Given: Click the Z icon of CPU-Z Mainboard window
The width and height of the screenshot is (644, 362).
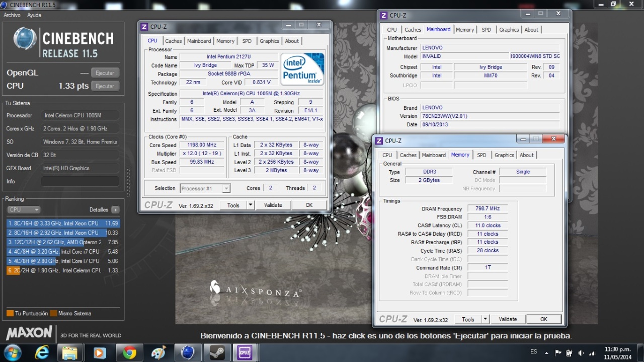Looking at the screenshot, I should 384,16.
